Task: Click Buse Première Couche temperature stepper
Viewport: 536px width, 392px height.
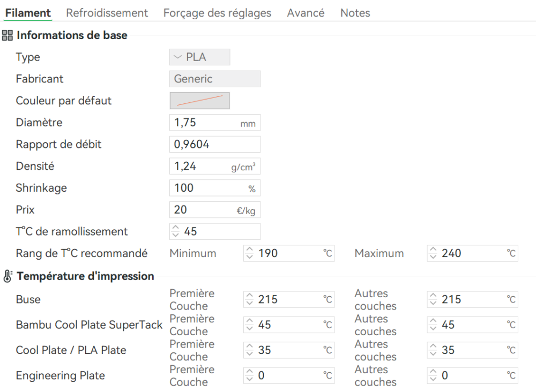Action: tap(249, 299)
